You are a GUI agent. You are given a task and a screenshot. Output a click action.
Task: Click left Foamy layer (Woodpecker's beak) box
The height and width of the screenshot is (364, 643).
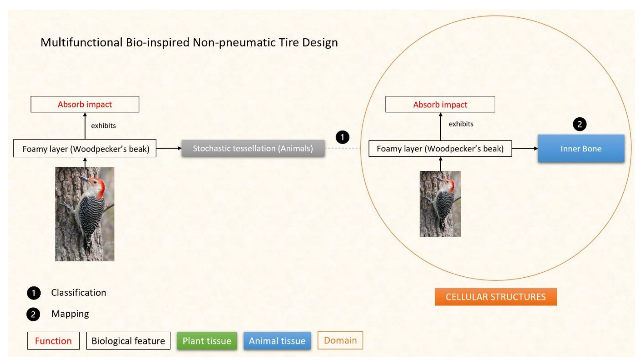click(x=85, y=148)
